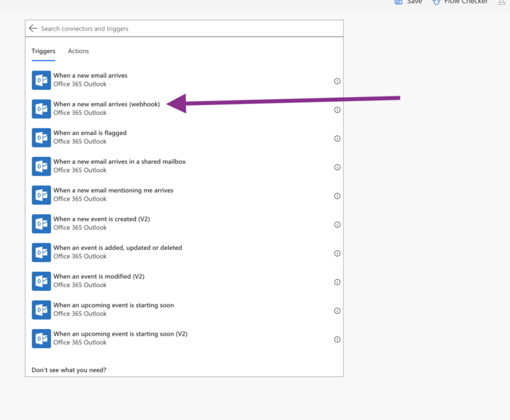510x420 pixels.
Task: Open info for 'When a new email arrives'
Action: (337, 81)
